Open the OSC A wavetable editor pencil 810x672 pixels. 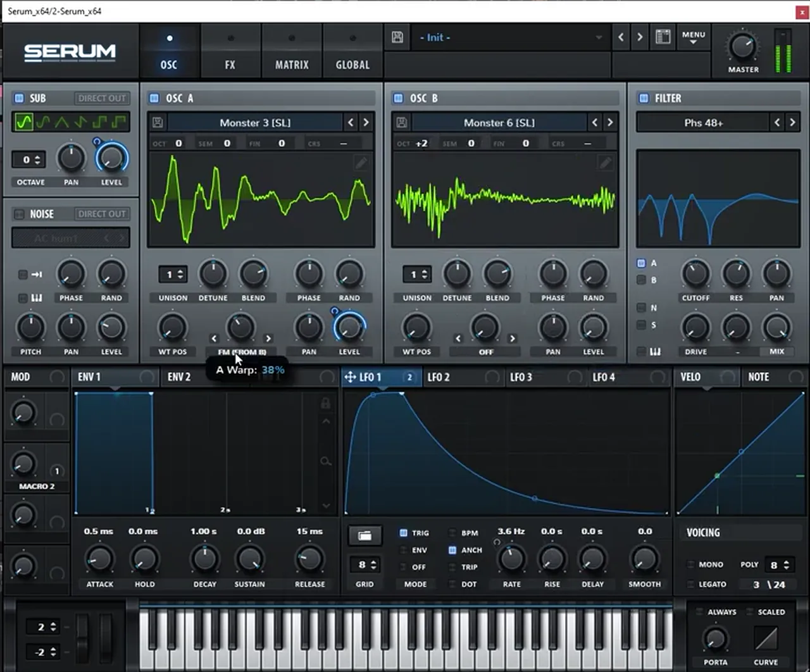(x=361, y=163)
